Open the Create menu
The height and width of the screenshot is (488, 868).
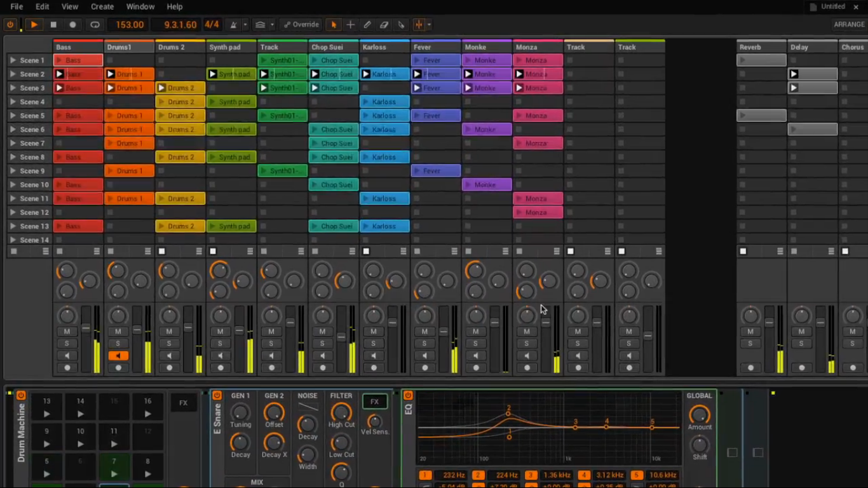click(x=102, y=6)
